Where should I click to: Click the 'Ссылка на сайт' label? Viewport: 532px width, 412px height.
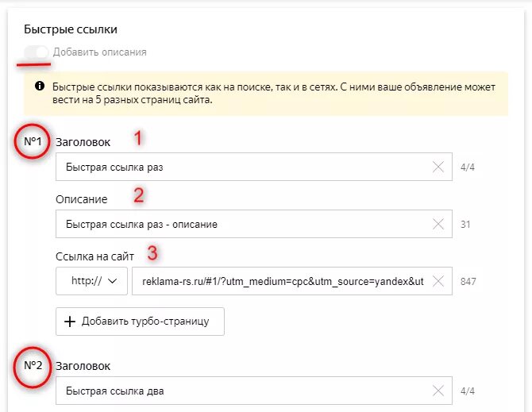pos(94,256)
